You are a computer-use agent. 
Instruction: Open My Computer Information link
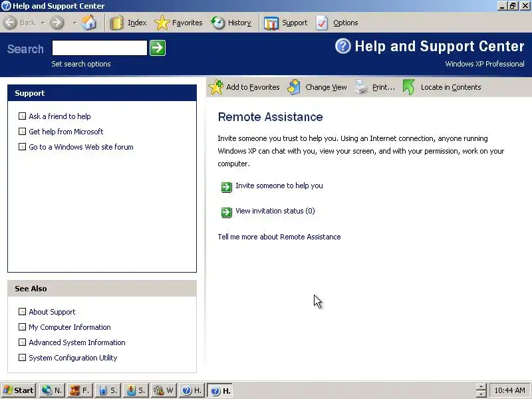(70, 327)
